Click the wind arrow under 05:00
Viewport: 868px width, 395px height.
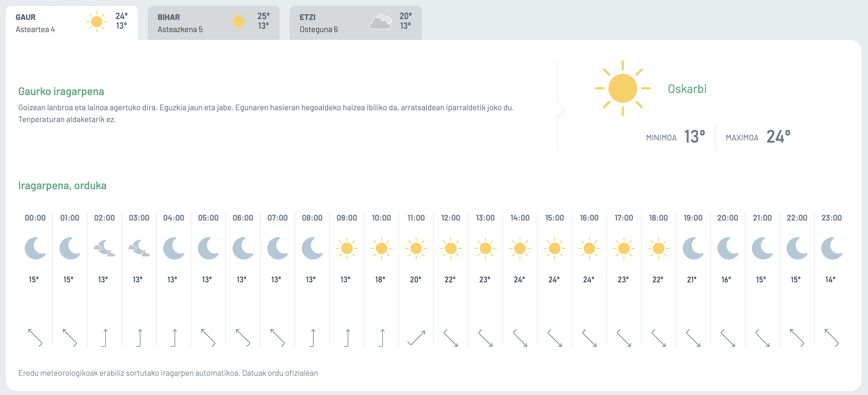coord(208,338)
